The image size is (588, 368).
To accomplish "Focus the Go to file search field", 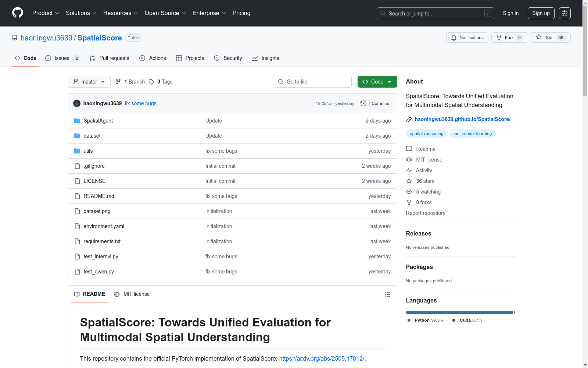I will click(312, 82).
